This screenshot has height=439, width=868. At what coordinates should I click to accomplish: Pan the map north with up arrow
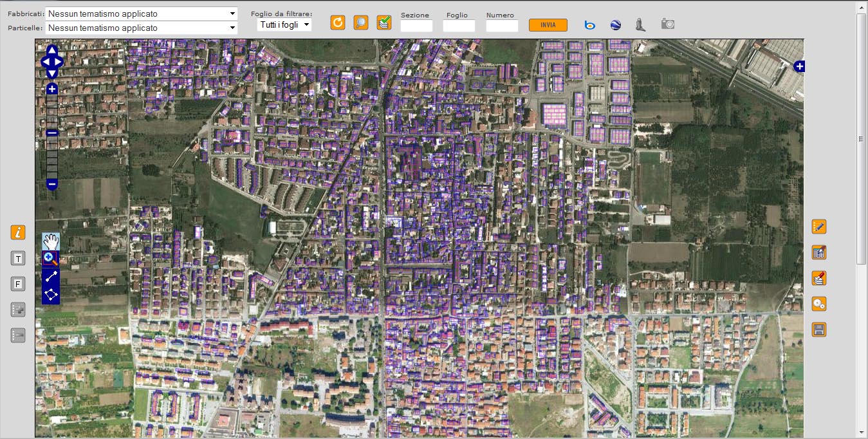(52, 50)
